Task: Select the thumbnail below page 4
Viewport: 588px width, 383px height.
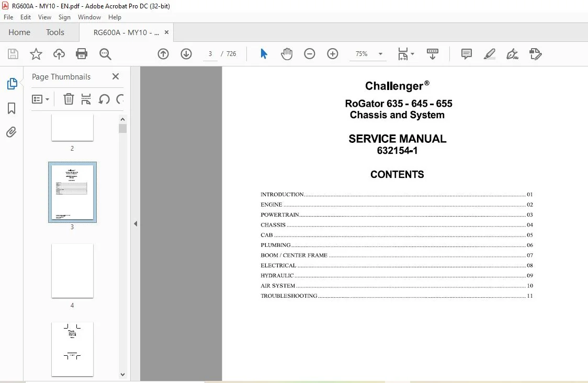Action: 72,349
